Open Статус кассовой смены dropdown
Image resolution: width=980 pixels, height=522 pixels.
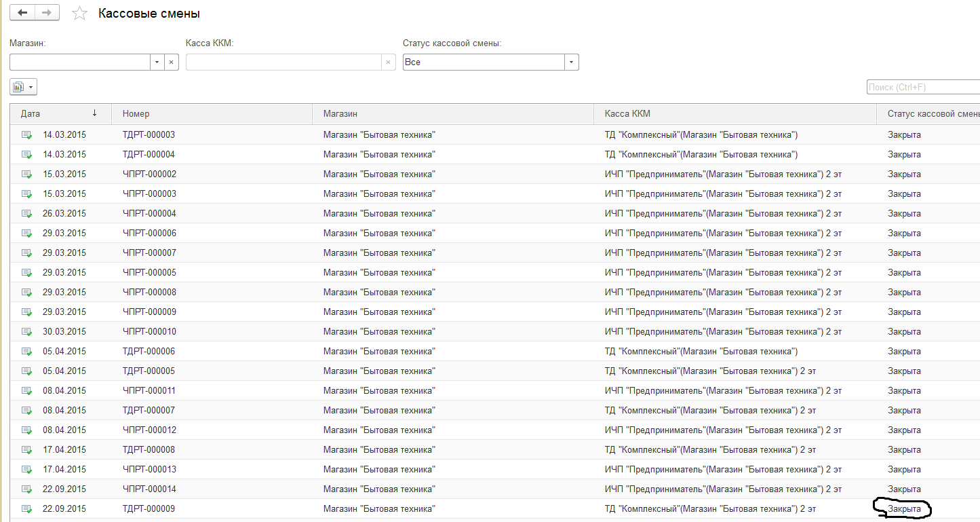pyautogui.click(x=572, y=62)
